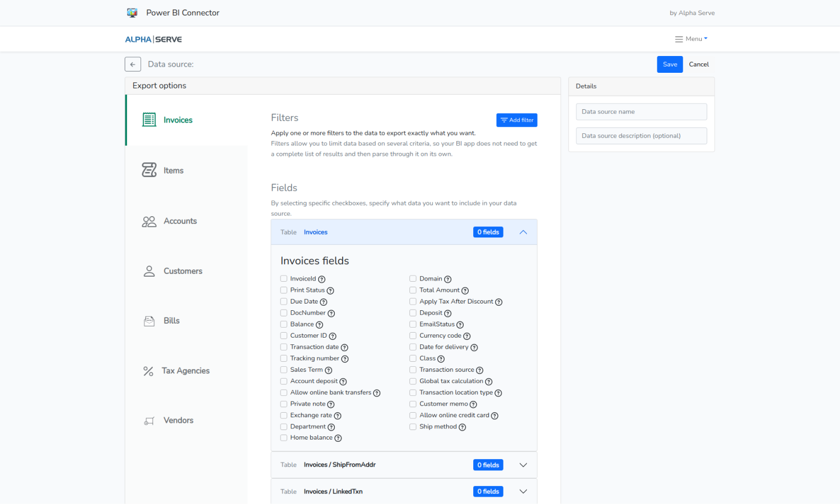The image size is (840, 504).
Task: Collapse the Invoices table section
Action: click(523, 232)
